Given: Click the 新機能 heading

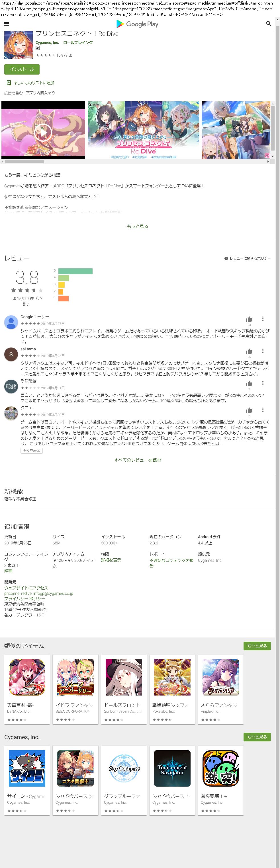Looking at the screenshot, I should click(13, 491).
